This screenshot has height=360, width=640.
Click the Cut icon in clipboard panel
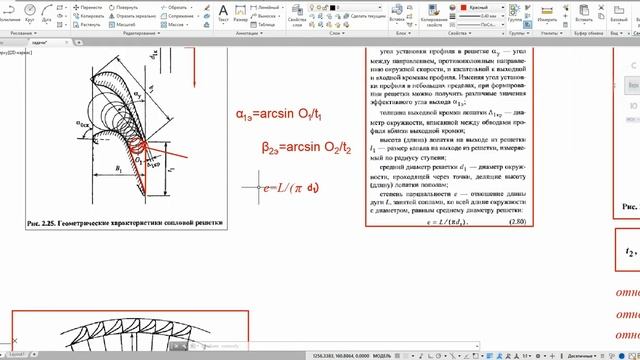click(601, 7)
